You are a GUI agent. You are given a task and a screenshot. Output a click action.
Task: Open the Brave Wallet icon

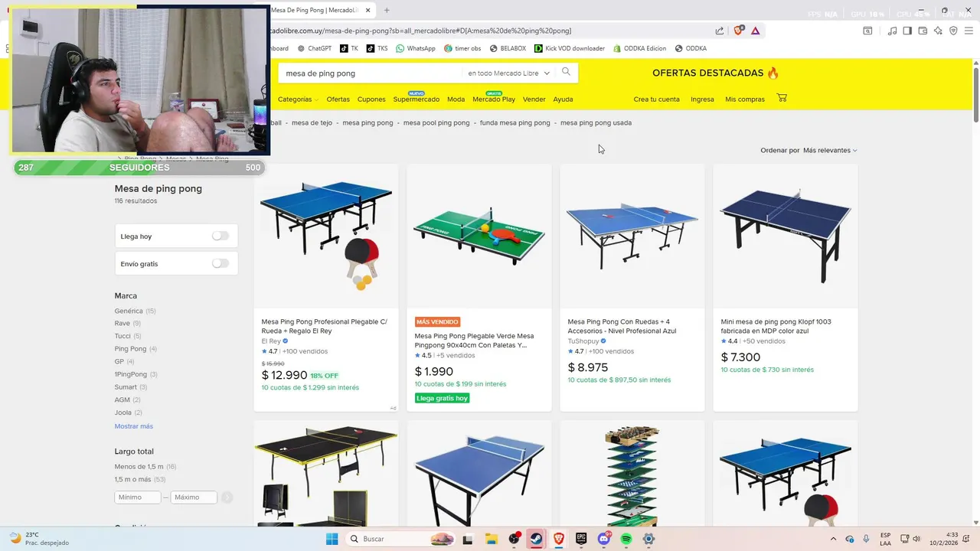pos(923,31)
